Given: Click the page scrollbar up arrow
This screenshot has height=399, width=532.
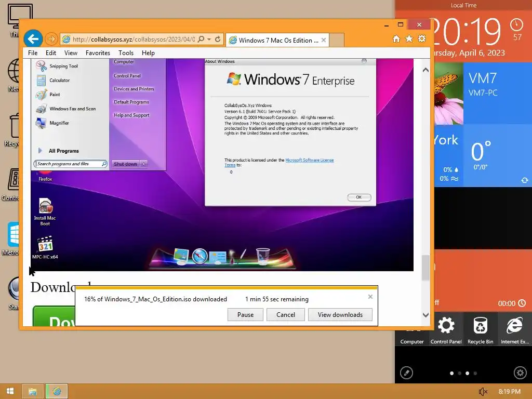Looking at the screenshot, I should 426,70.
